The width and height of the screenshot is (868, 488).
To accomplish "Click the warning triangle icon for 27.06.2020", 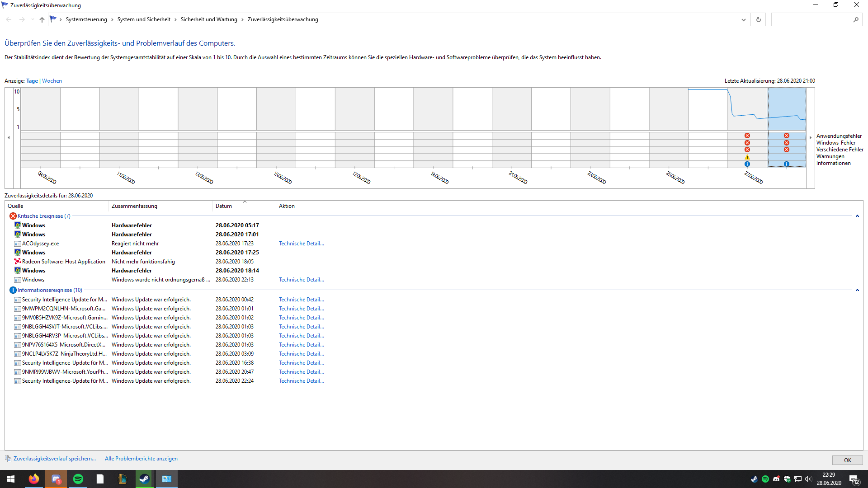I will [x=747, y=157].
